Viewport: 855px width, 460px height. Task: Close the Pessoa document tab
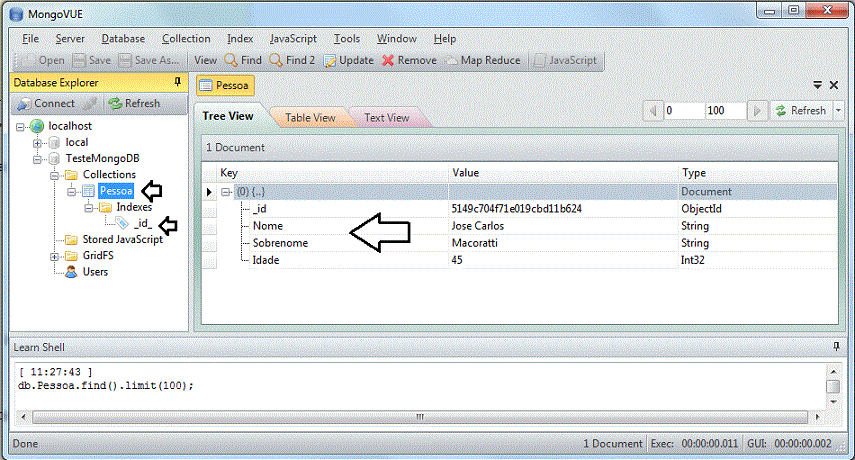(x=834, y=85)
